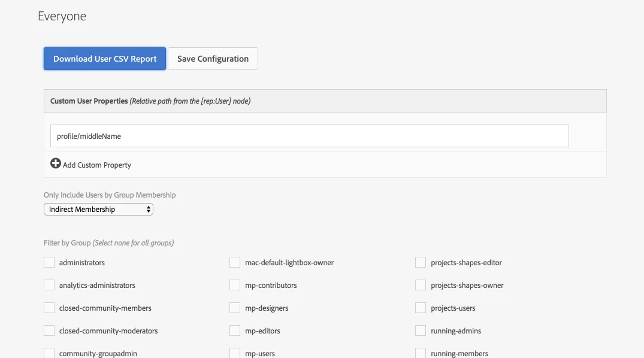Click the Only Include Users by Group Membership label
The width and height of the screenshot is (644, 358).
110,195
